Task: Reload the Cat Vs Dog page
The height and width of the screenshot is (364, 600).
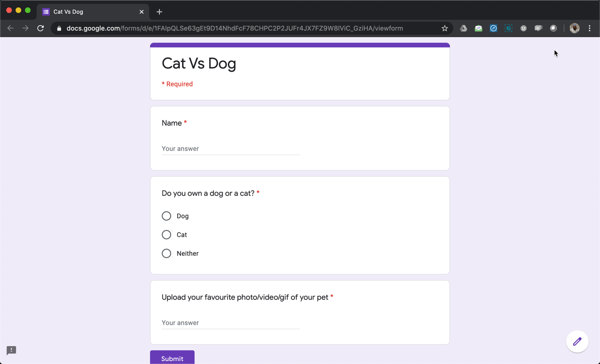Action: pyautogui.click(x=41, y=29)
